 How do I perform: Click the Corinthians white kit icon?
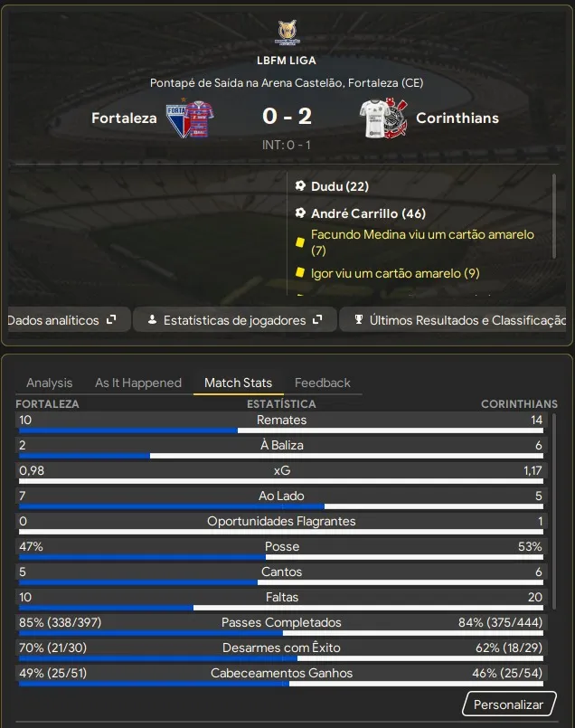(x=374, y=118)
